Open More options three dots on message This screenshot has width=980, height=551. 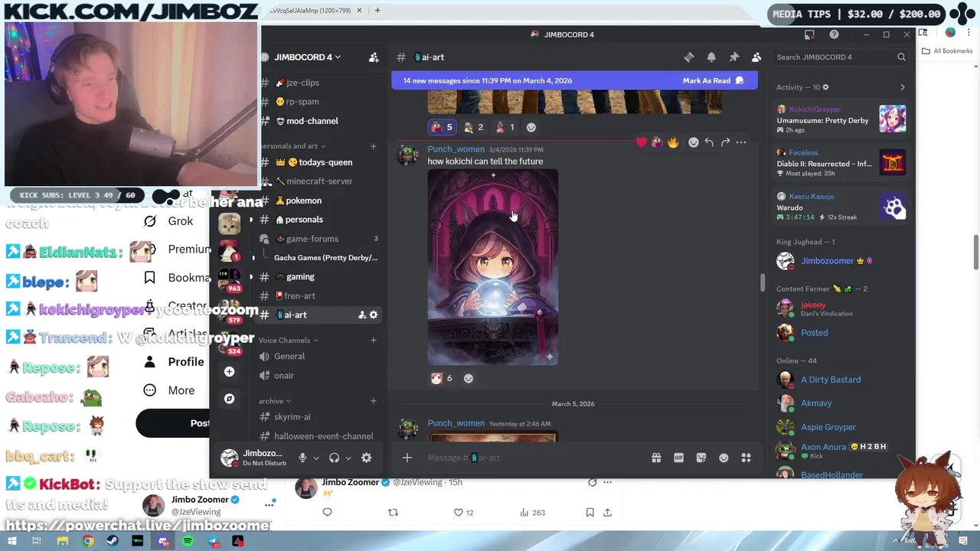740,142
